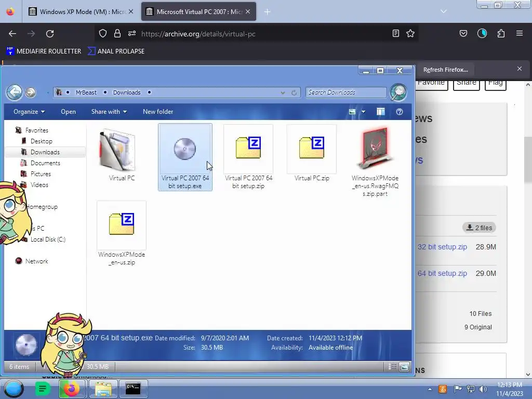Click New folder in Explorer toolbar
The image size is (532, 399).
coord(158,112)
